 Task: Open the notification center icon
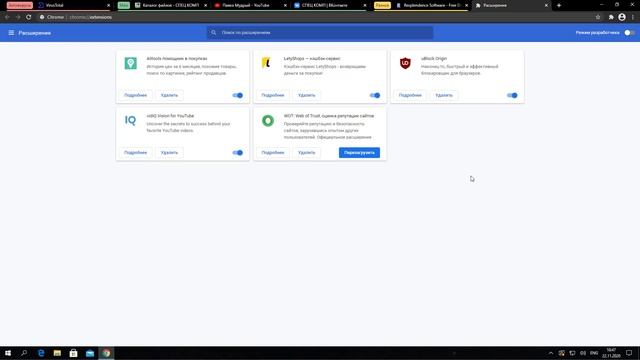[629, 353]
